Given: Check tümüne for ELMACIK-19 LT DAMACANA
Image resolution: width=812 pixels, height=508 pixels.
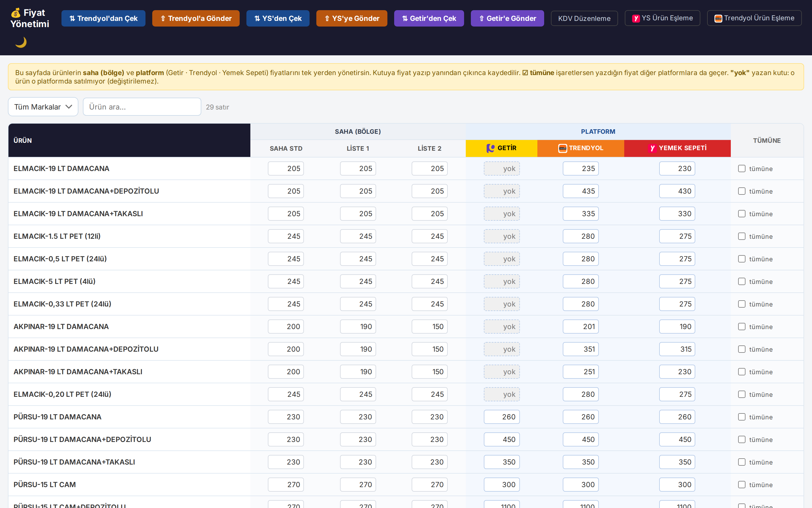Looking at the screenshot, I should pos(742,169).
